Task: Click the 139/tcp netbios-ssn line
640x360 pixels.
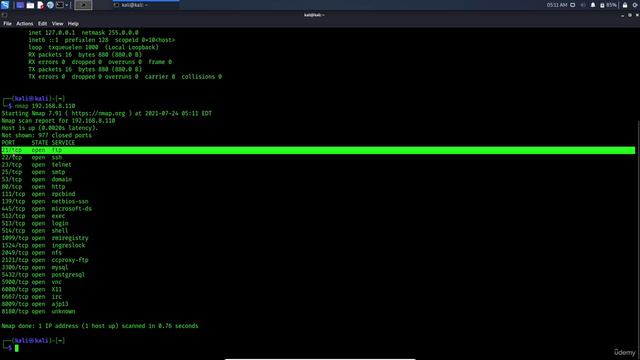Action: pos(45,202)
